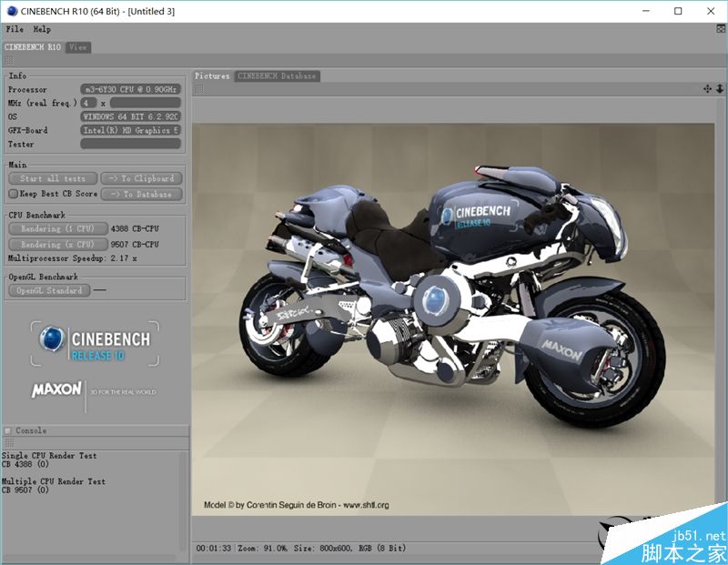
Task: Click the "00:01:33" render time in status bar
Action: [214, 549]
